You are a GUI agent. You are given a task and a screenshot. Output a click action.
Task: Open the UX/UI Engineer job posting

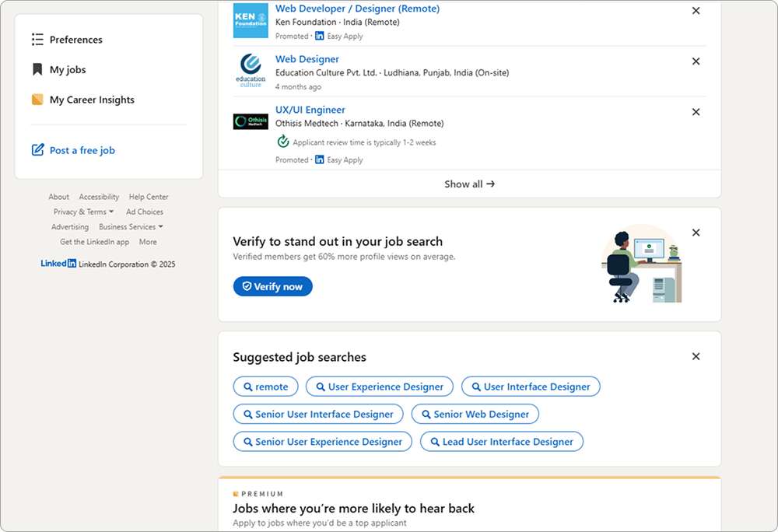[310, 110]
